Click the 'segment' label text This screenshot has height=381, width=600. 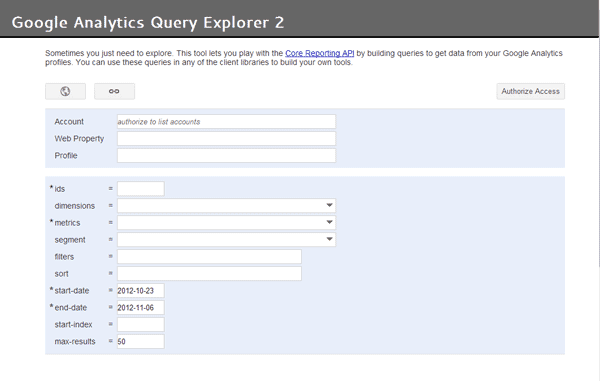pos(70,240)
